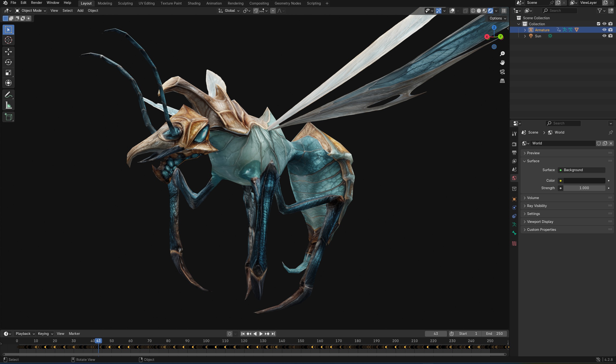Viewport: 616px width, 364px height.
Task: Select the Move tool in toolbar
Action: click(x=8, y=52)
